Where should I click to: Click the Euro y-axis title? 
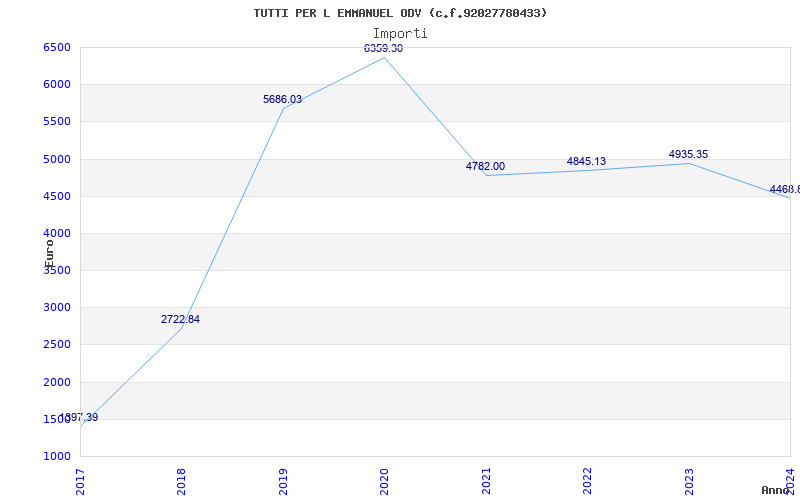coord(49,254)
